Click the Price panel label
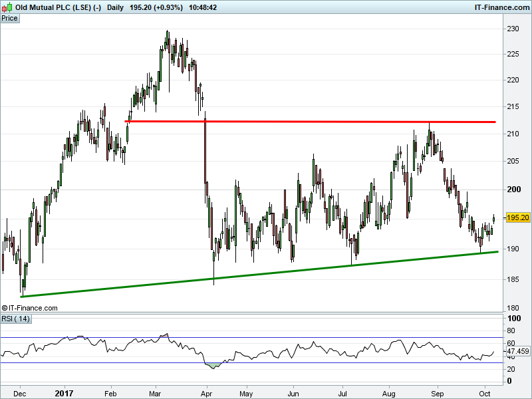 tap(10, 19)
